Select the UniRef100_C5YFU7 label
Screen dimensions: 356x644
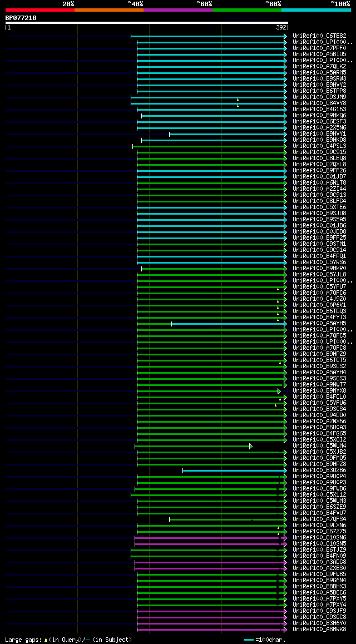[319, 286]
